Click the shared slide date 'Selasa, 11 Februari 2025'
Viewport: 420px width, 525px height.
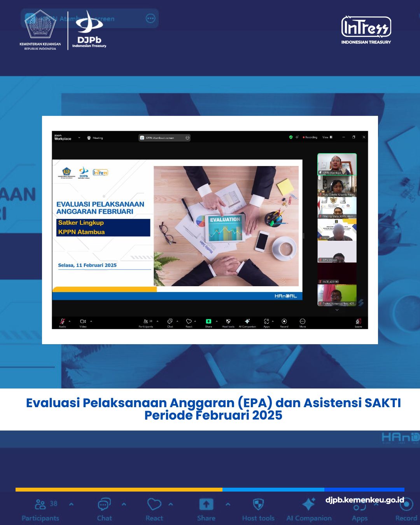tap(87, 265)
